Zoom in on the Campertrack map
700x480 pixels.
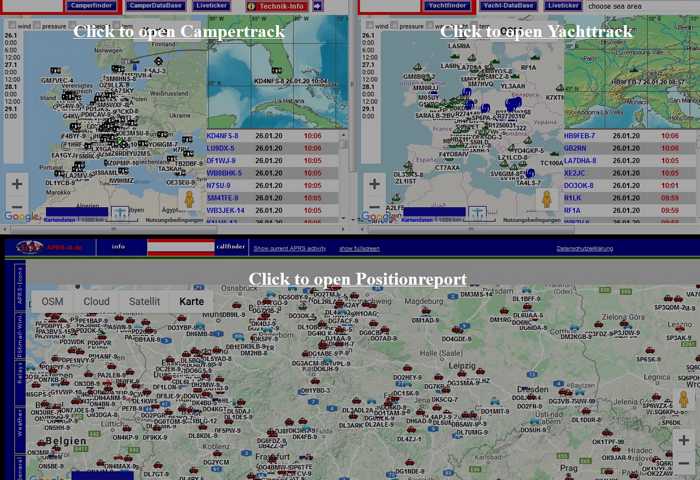[x=17, y=184]
